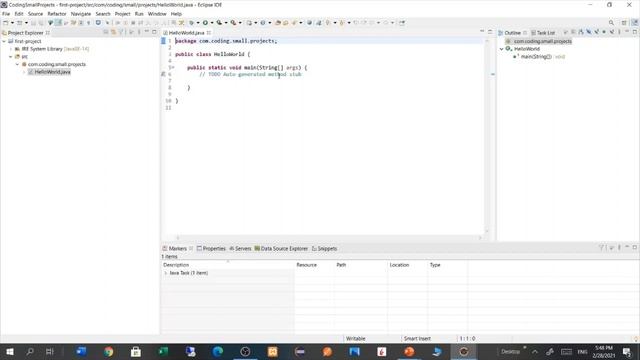Screen dimensions: 640x360
Task: Open the New button dropdown arrow
Action: click(12, 23)
